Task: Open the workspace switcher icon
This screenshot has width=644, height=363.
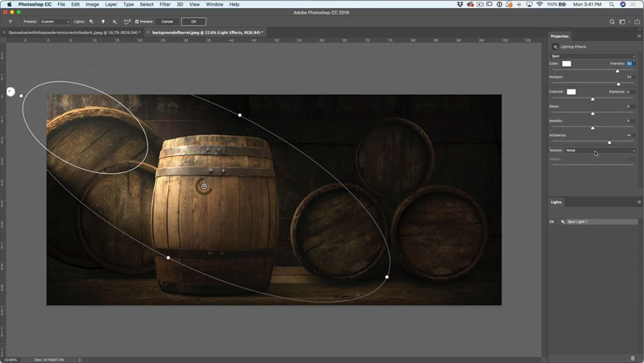Action: coord(622,22)
